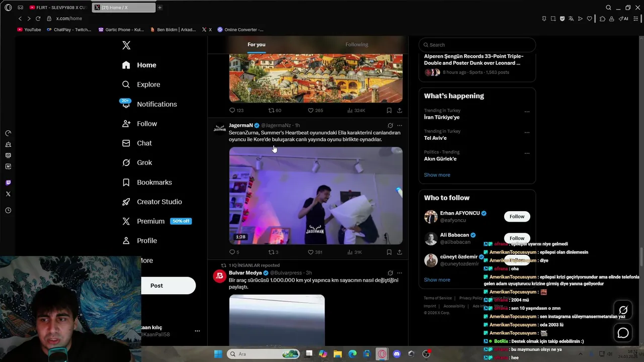Open options for İran Türkiye'ye trend
The height and width of the screenshot is (362, 644).
point(527,112)
